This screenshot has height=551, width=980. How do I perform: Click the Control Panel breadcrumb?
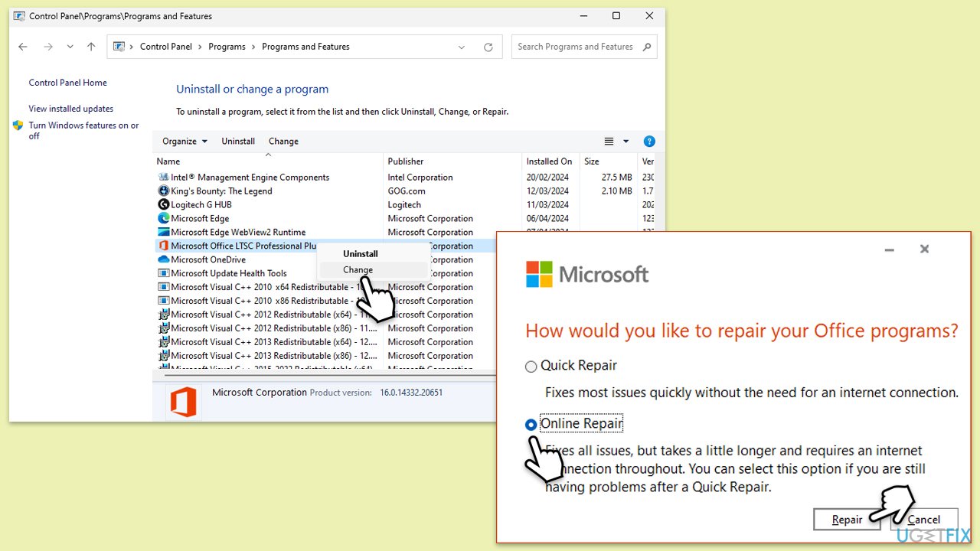point(166,47)
